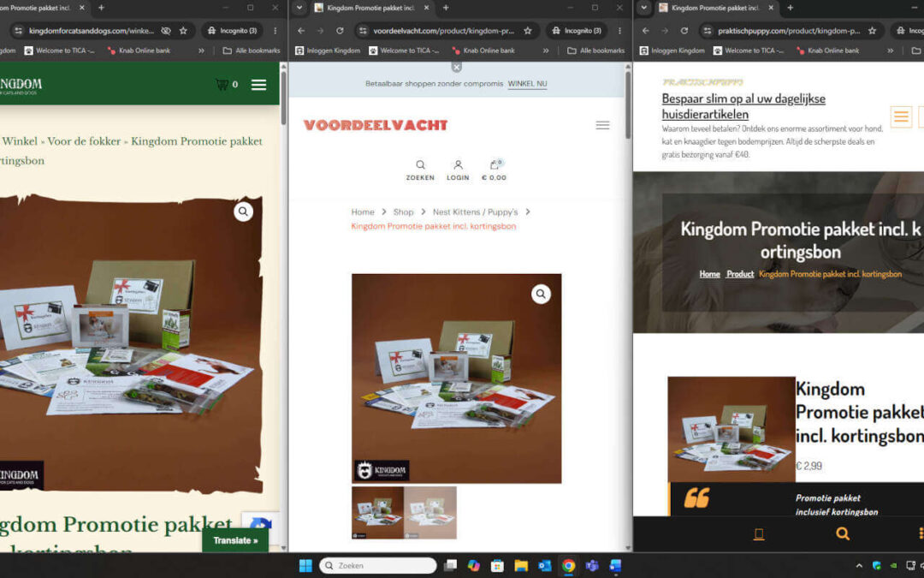Open Alle bookmarks folder in voordeelvacht window

tap(595, 51)
